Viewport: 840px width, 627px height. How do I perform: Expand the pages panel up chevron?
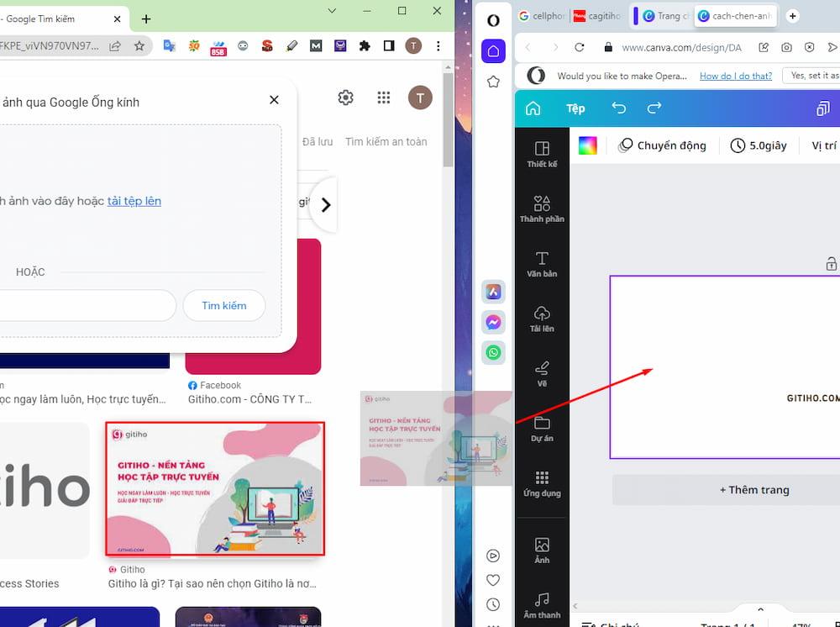pyautogui.click(x=760, y=609)
